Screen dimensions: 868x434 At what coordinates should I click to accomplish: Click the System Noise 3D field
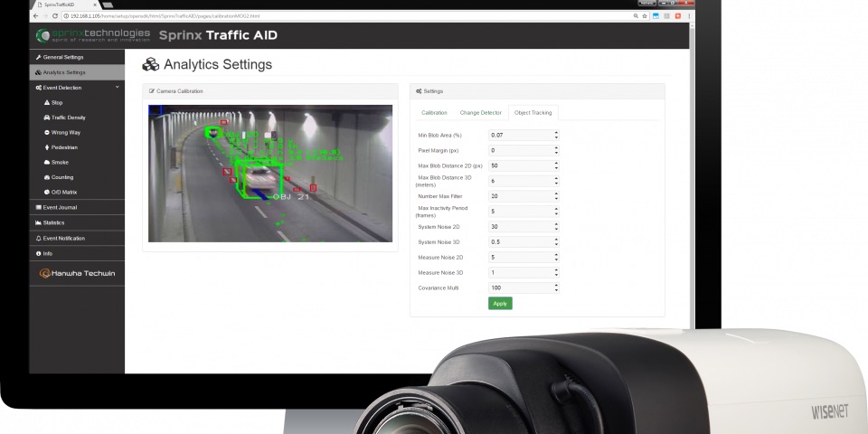pos(524,242)
